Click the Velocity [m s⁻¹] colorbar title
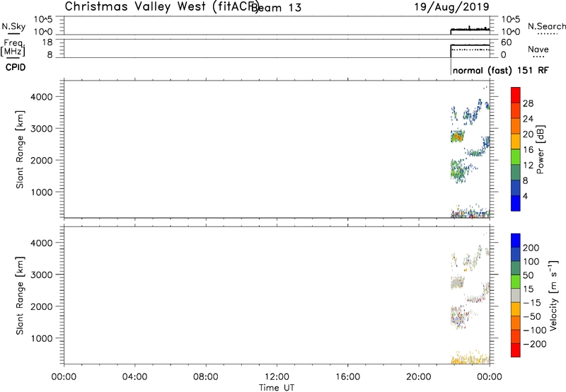 (x=553, y=295)
